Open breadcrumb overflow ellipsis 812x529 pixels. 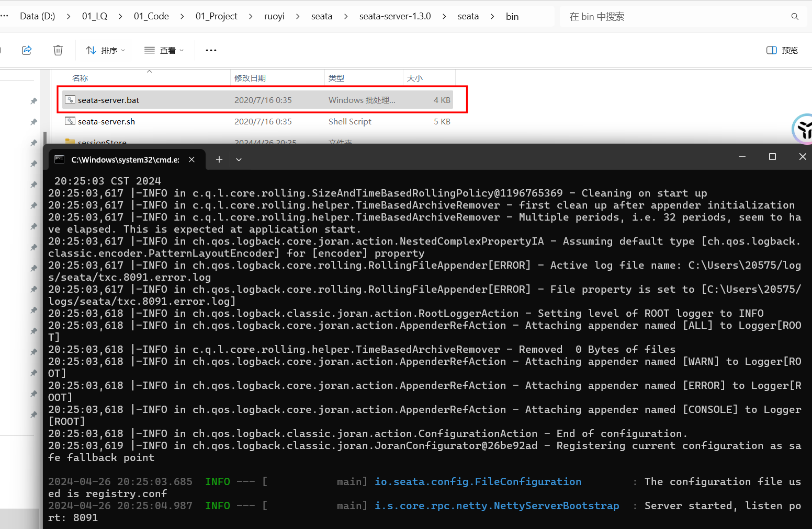(5, 16)
